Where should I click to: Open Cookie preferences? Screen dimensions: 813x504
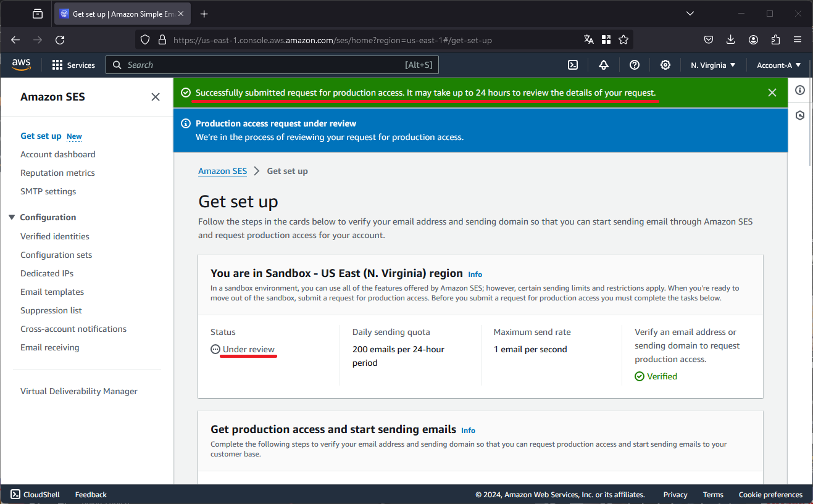tap(770, 494)
